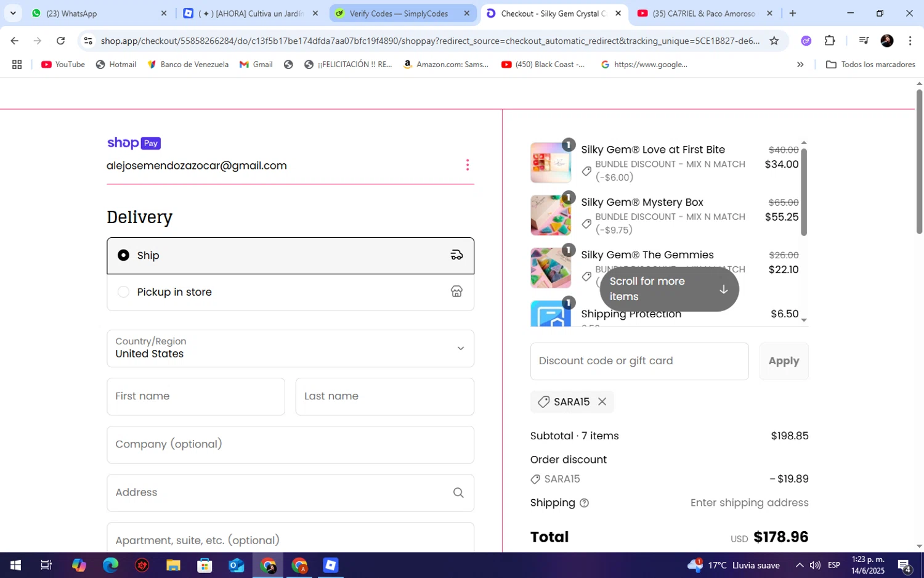Click the First name field

pos(196,396)
